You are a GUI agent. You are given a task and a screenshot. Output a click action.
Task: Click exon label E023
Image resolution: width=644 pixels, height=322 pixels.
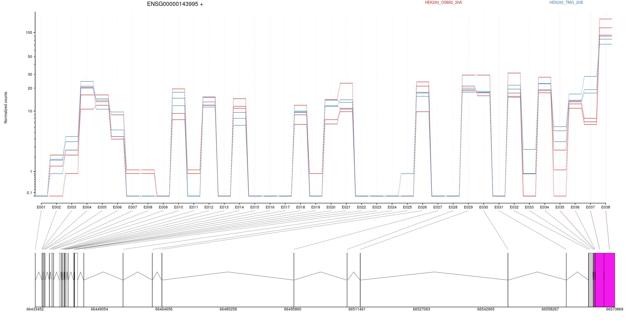tap(377, 207)
